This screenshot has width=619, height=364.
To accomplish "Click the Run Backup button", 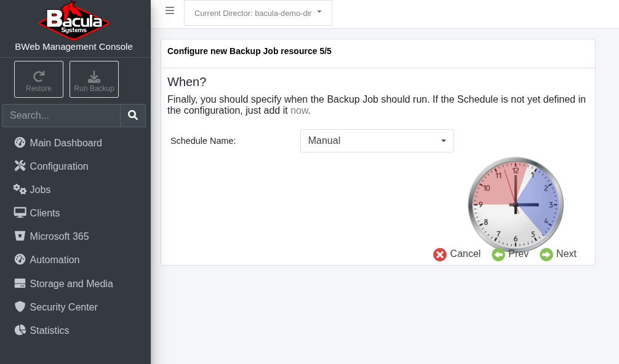I will (94, 79).
